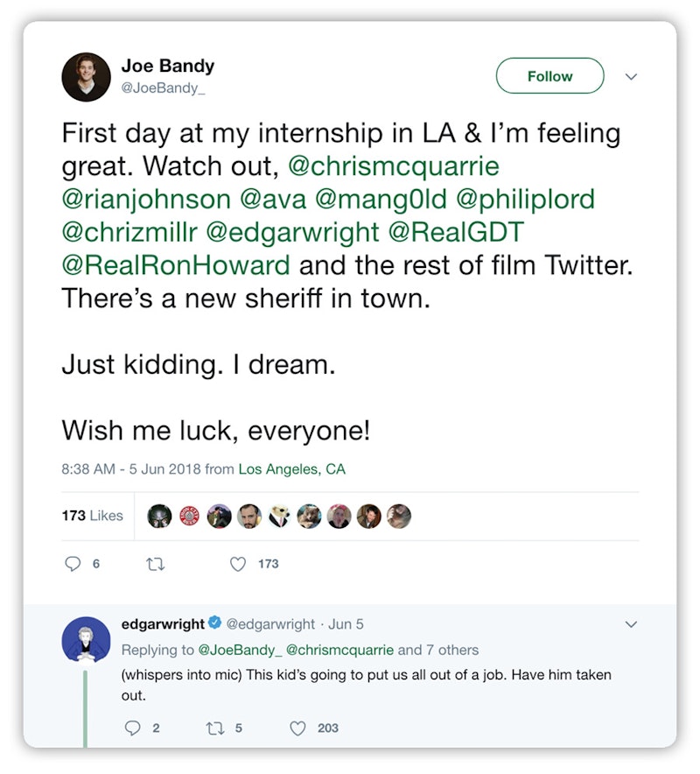View the 173 Likes list
This screenshot has width=700, height=774.
click(92, 516)
